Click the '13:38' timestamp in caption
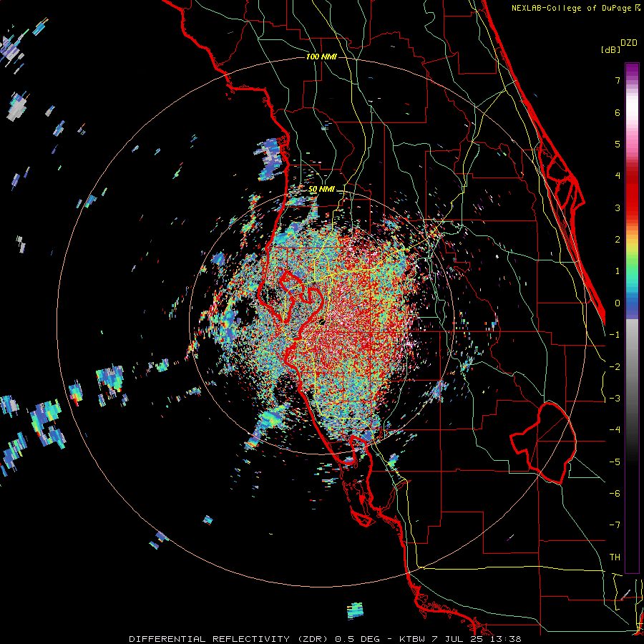The height and width of the screenshot is (644, 644). 505,639
